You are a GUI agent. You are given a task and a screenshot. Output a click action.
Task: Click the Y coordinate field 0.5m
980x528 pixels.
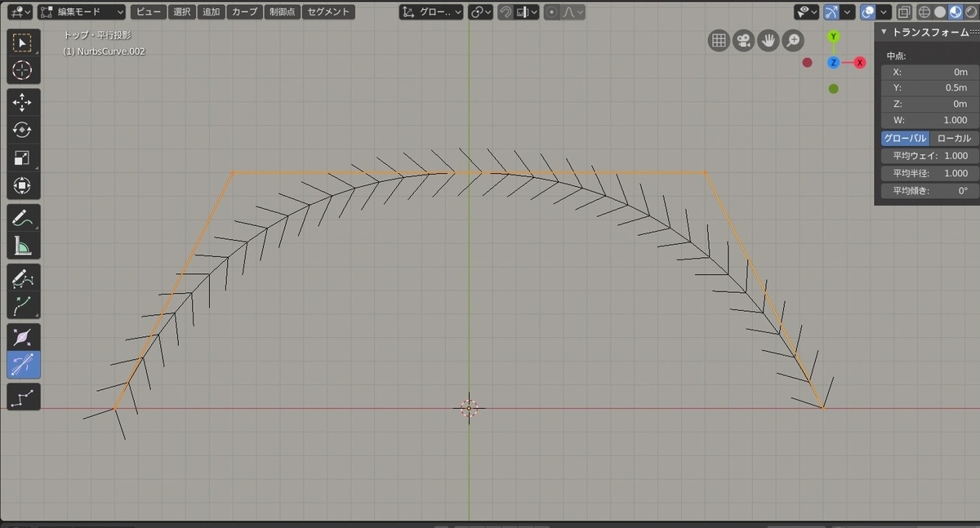tap(929, 87)
